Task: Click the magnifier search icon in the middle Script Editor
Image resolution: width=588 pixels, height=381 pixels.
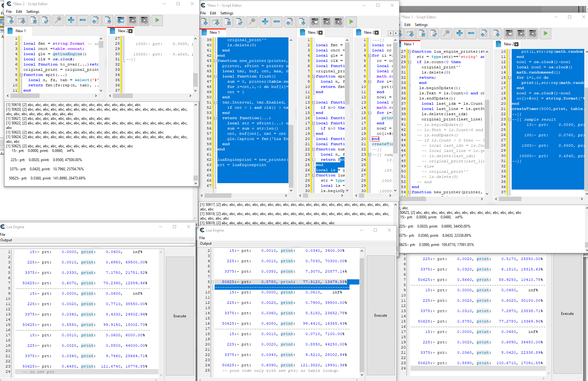Action: [x=252, y=22]
